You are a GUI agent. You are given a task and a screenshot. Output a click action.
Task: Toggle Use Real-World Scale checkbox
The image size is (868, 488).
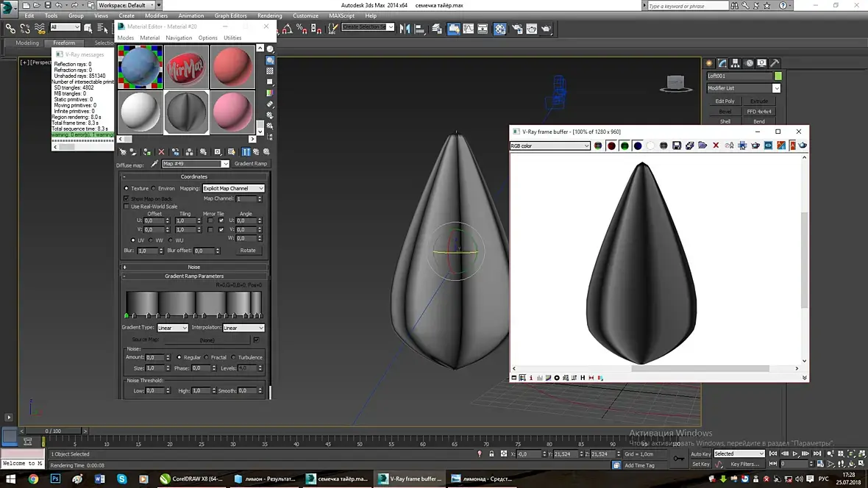(127, 207)
